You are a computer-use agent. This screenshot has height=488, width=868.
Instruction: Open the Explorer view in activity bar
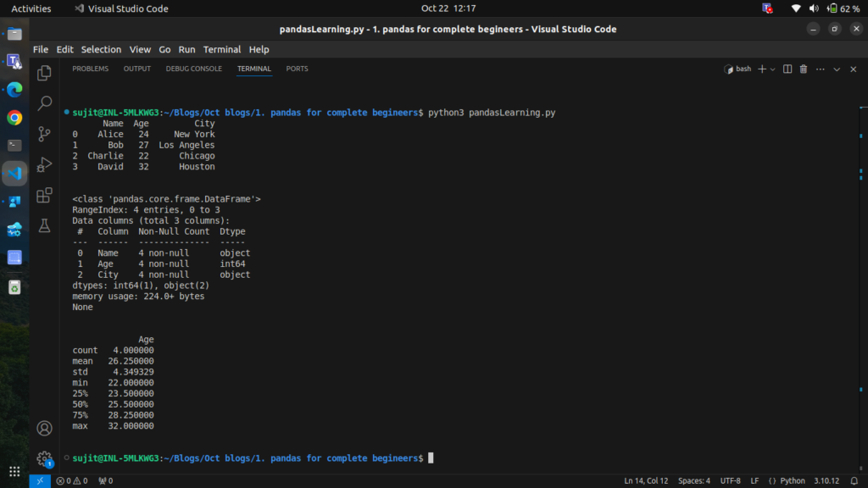click(44, 74)
